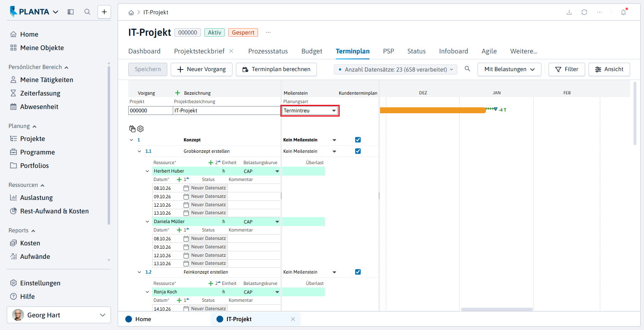The width and height of the screenshot is (644, 330).
Task: Open the Meilenstein dropdown for Feinkonzept erstellen
Action: [x=335, y=272]
